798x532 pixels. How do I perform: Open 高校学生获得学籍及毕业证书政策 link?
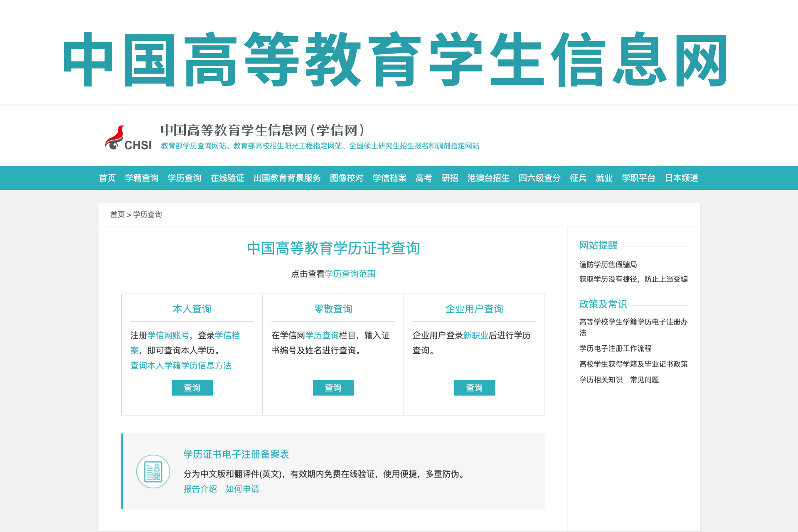(633, 364)
